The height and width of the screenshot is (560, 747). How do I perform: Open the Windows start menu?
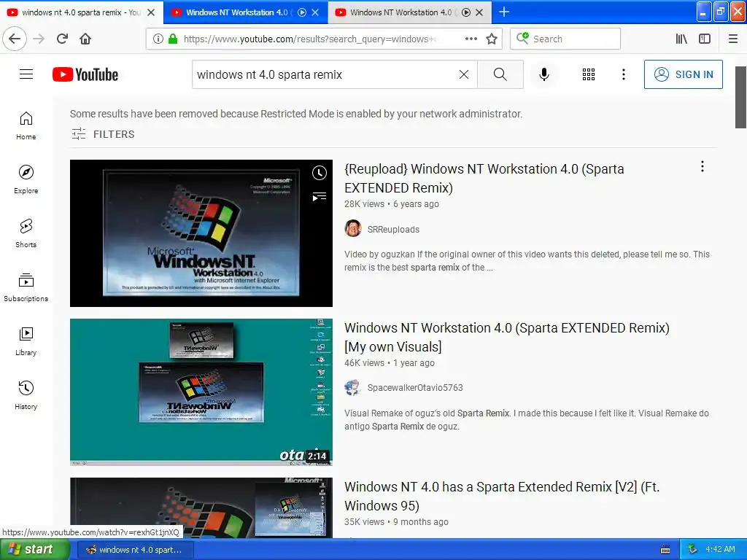(x=34, y=550)
